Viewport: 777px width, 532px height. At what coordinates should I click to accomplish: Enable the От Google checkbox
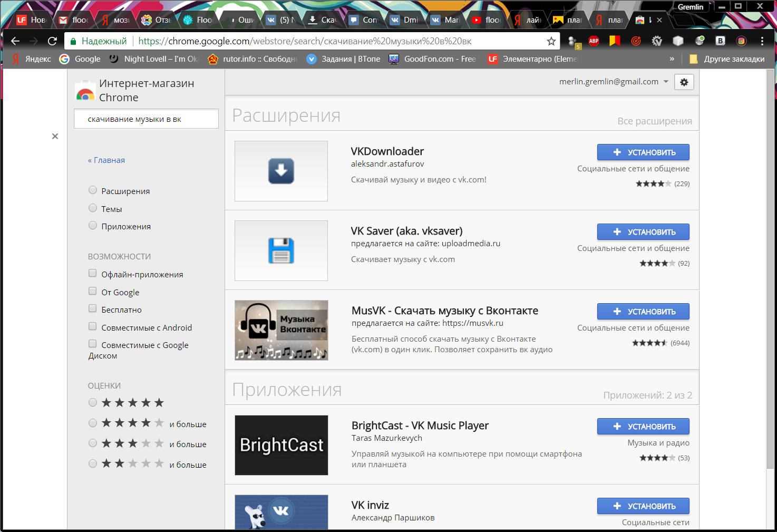(x=92, y=291)
